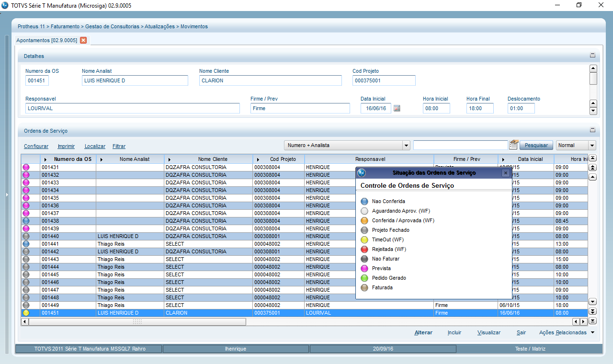Click the Nao Conferida blue status icon
613x364 pixels.
[364, 202]
